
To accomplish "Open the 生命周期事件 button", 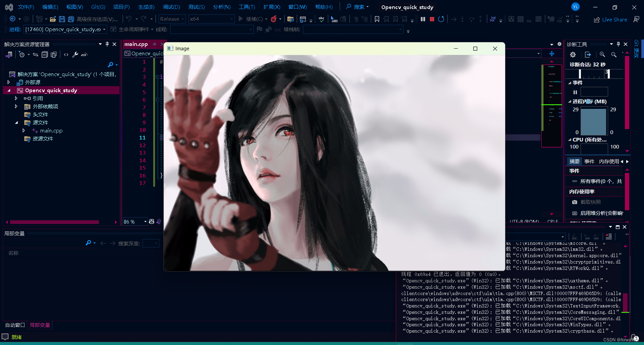I will [131, 30].
